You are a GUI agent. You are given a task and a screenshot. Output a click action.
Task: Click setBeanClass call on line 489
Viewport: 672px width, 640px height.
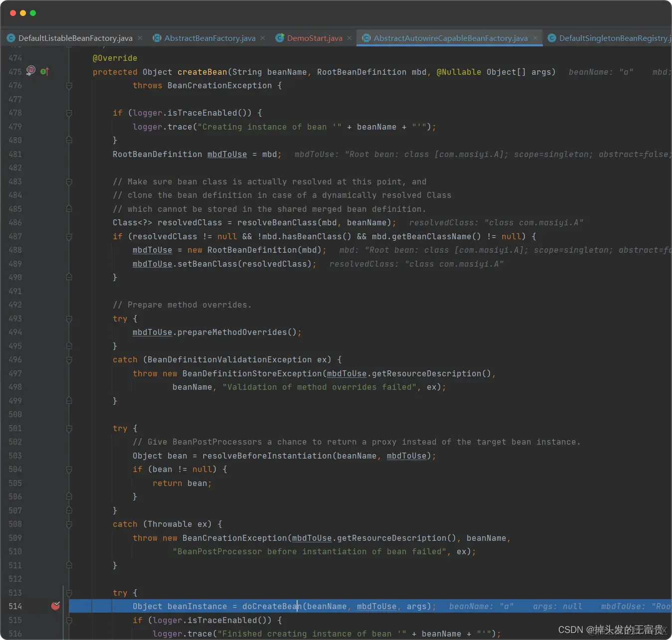(207, 264)
